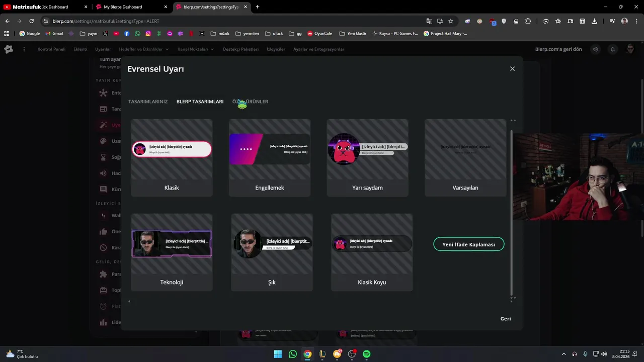Open Instagram bookmark icon
The image size is (644, 362).
148,34
